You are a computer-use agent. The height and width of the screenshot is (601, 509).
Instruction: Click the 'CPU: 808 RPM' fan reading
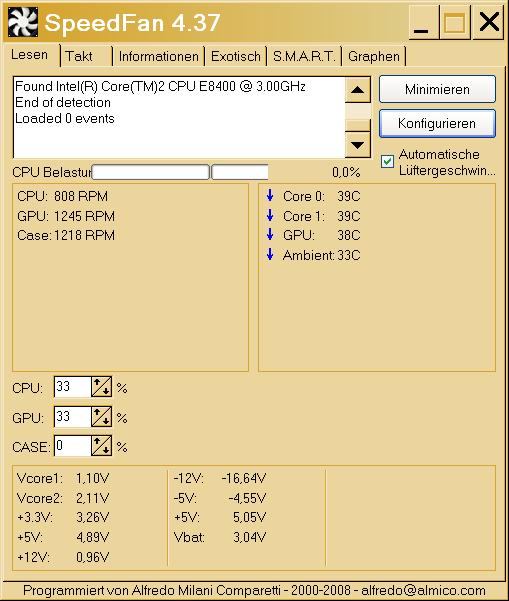coord(62,196)
